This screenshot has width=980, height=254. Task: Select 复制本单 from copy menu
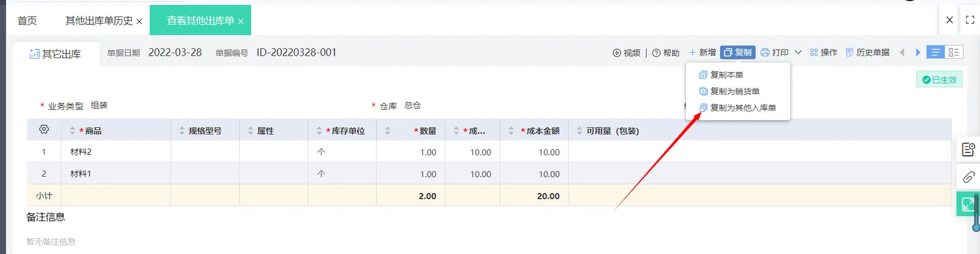click(x=721, y=75)
